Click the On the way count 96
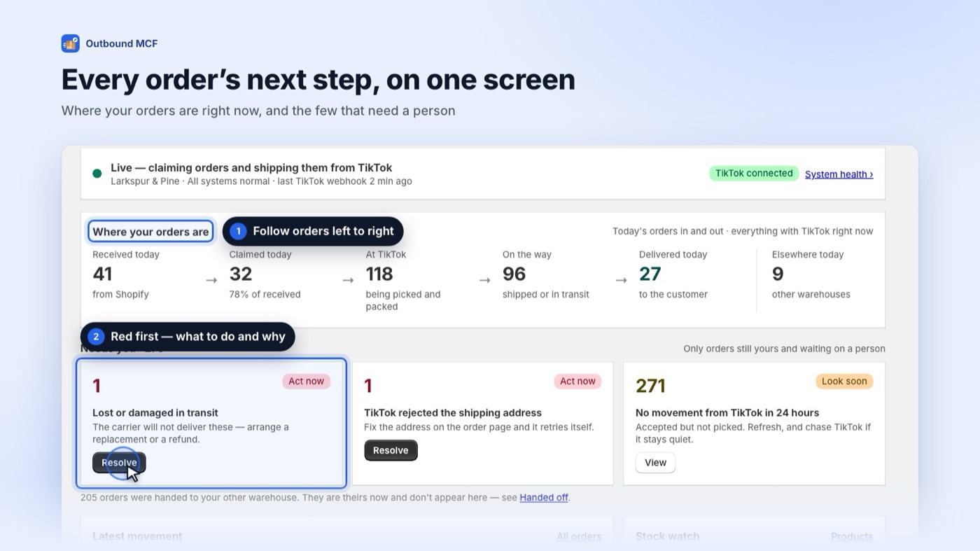Viewport: 980px width, 551px height. click(x=514, y=274)
